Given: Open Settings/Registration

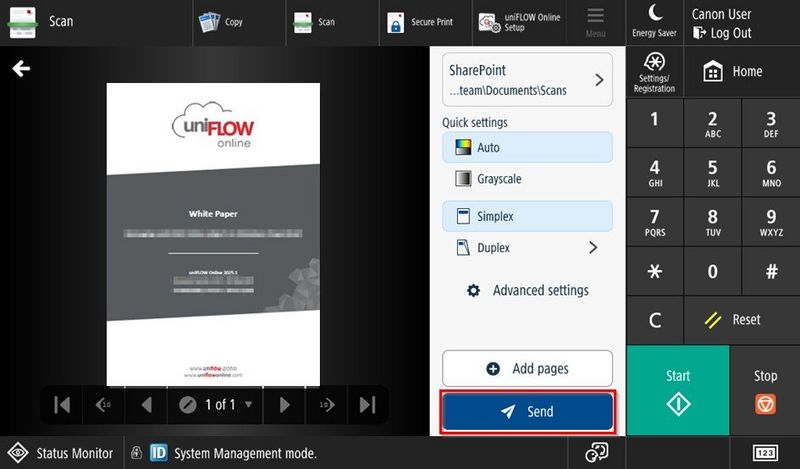Looking at the screenshot, I should 655,71.
